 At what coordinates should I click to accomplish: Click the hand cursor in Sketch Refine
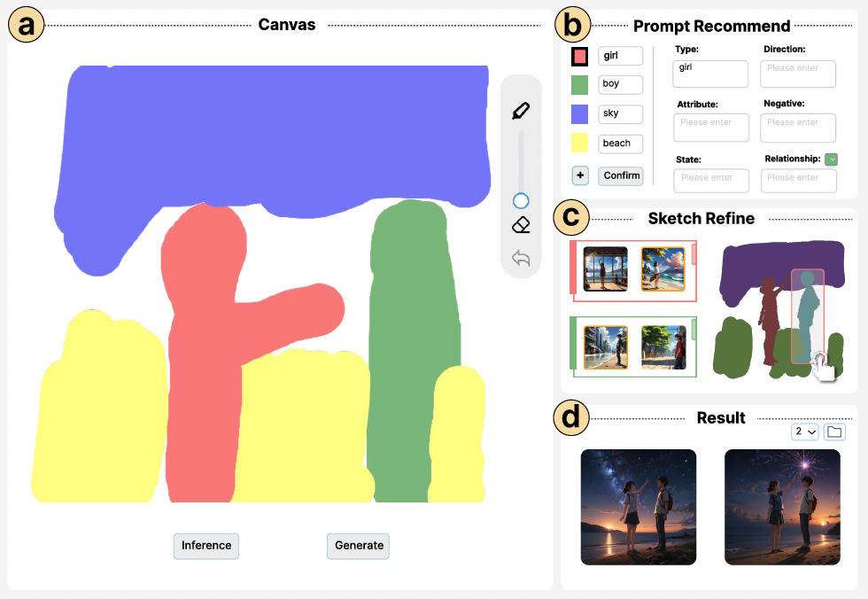(825, 367)
